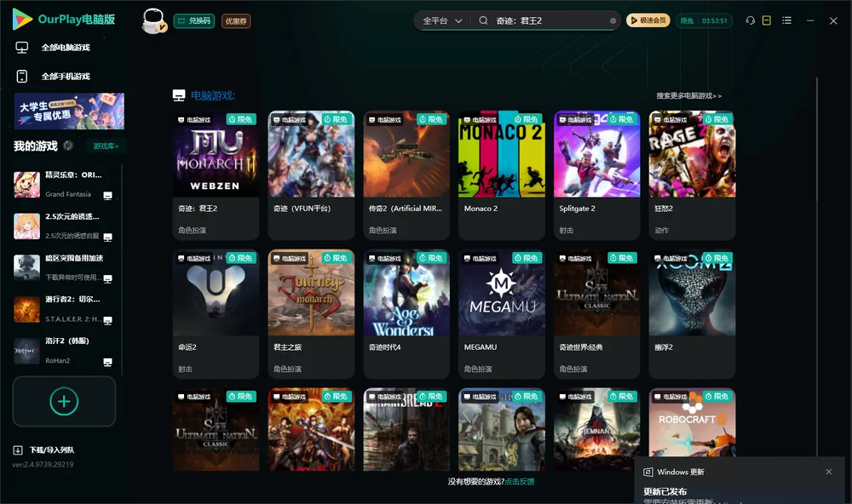Image resolution: width=852 pixels, height=504 pixels.
Task: Launch 2.5次元的诱惑 from my games
Action: tap(64, 226)
